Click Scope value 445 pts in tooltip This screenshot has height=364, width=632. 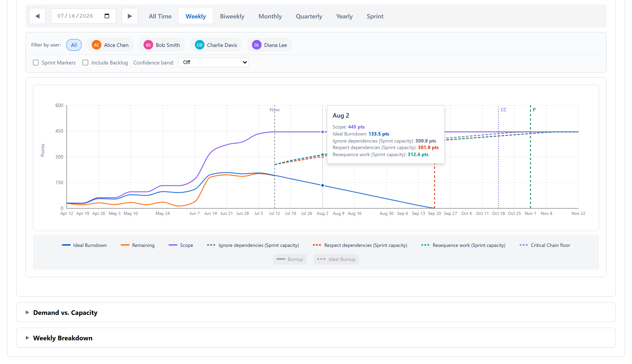click(x=356, y=127)
